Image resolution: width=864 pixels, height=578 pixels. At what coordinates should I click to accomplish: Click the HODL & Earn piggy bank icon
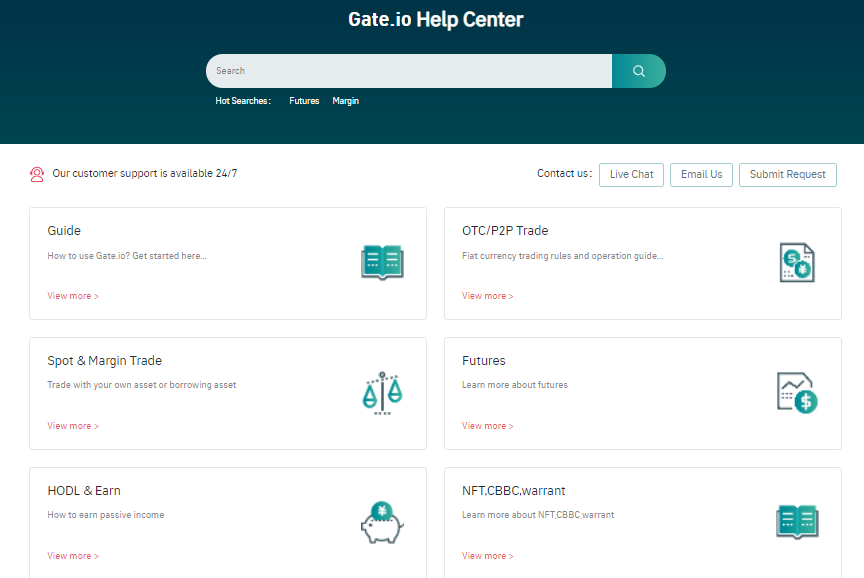pos(382,522)
